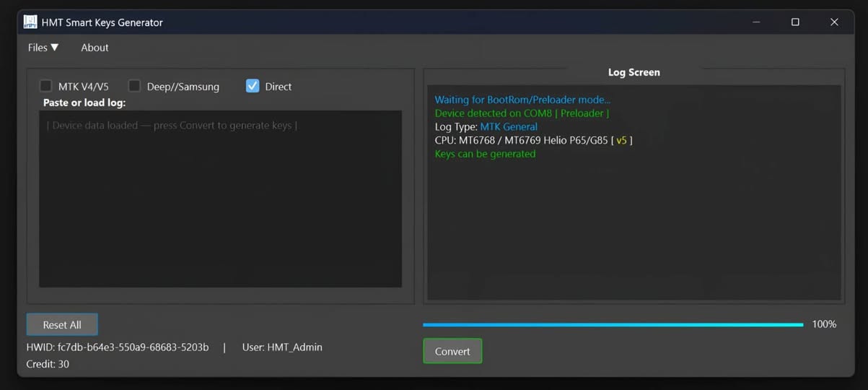Select the CPU MT6768 / MT6769 log line
Image resolution: width=868 pixels, height=390 pixels.
point(532,140)
